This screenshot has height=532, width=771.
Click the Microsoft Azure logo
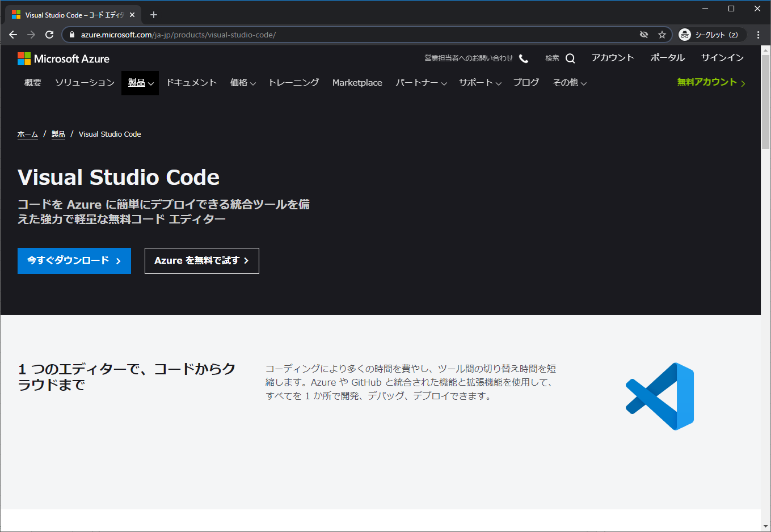point(64,58)
